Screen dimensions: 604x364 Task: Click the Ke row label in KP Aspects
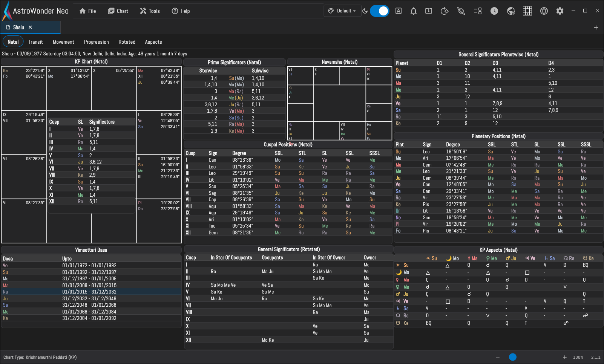406,323
